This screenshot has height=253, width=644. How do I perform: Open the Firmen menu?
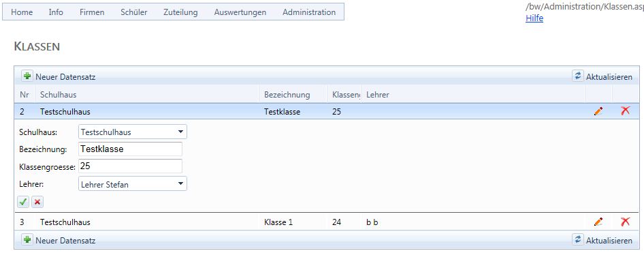92,12
